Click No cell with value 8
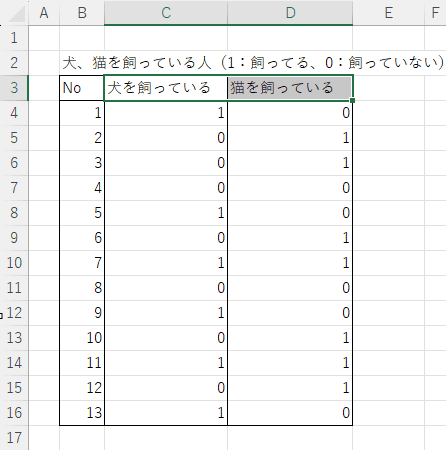Image resolution: width=446 pixels, height=450 pixels. coord(82,288)
